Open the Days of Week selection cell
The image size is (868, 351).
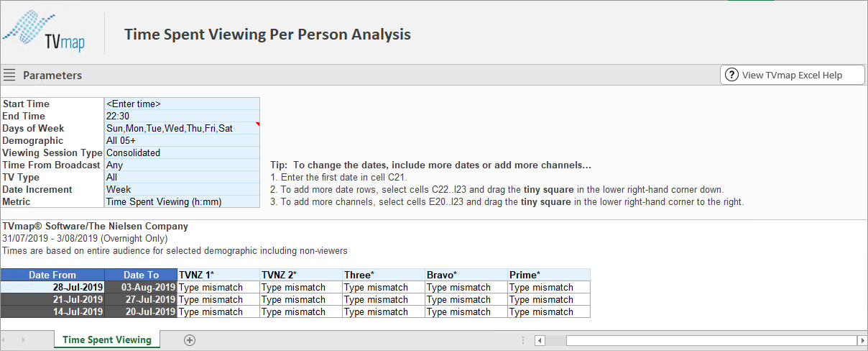[183, 128]
